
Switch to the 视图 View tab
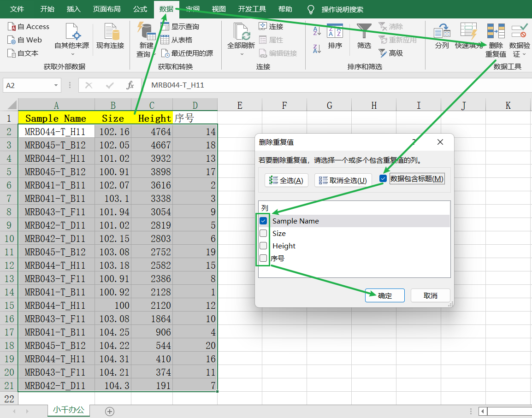[x=219, y=9]
